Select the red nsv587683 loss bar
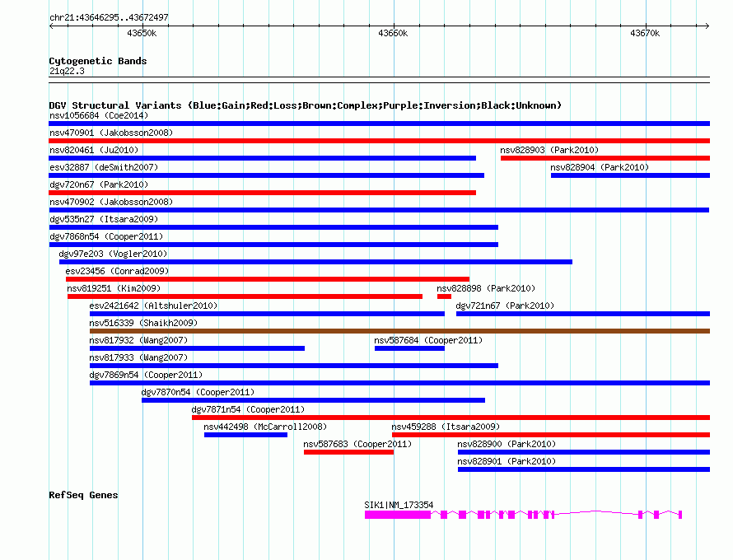This screenshot has width=733, height=560. pyautogui.click(x=348, y=452)
